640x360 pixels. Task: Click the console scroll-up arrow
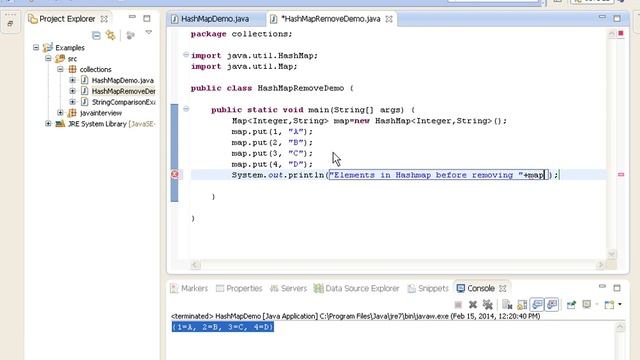(620, 327)
